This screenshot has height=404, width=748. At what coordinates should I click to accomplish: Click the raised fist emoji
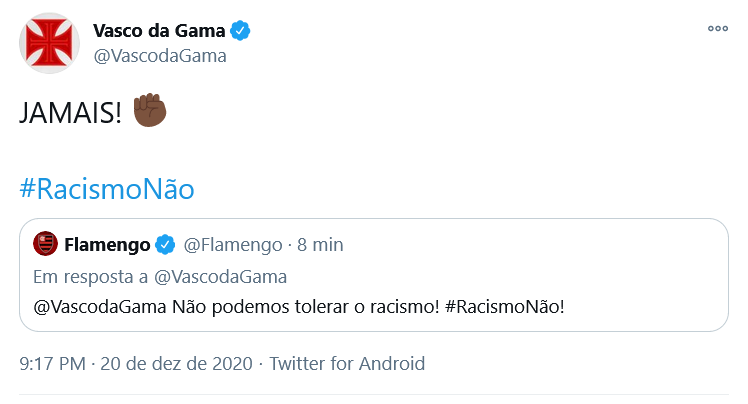(x=149, y=111)
